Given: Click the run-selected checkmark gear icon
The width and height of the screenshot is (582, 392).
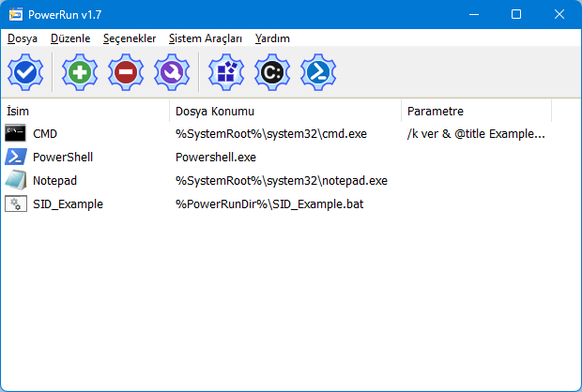Looking at the screenshot, I should [25, 72].
